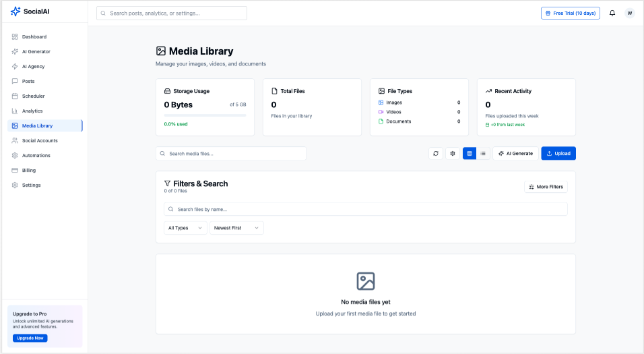Expand More Filters options
The image size is (644, 354).
click(546, 187)
